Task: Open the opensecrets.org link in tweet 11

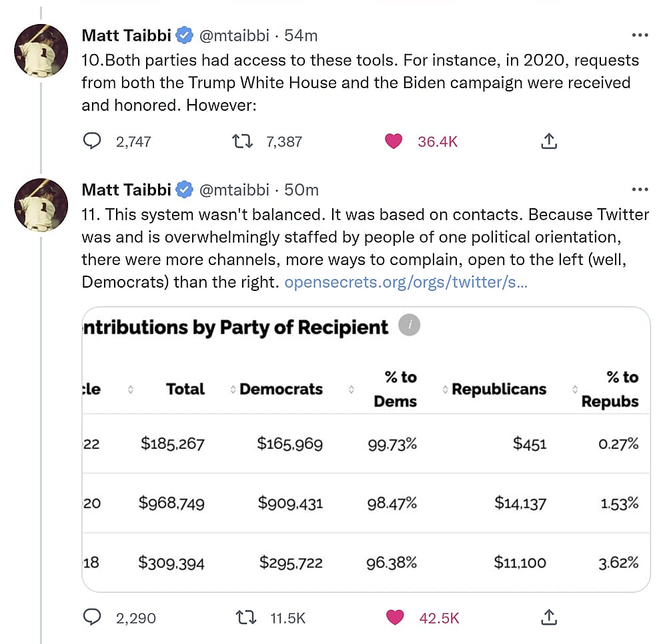Action: coord(406,282)
